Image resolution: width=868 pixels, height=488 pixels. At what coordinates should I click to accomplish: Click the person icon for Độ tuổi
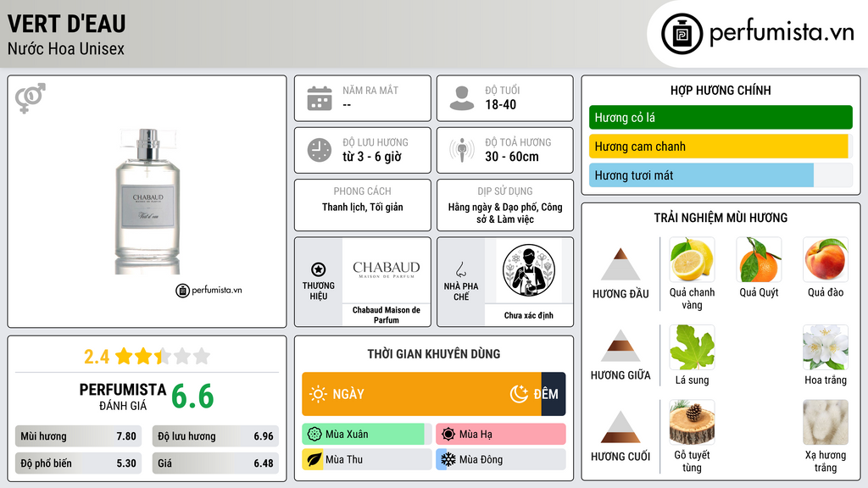(462, 98)
